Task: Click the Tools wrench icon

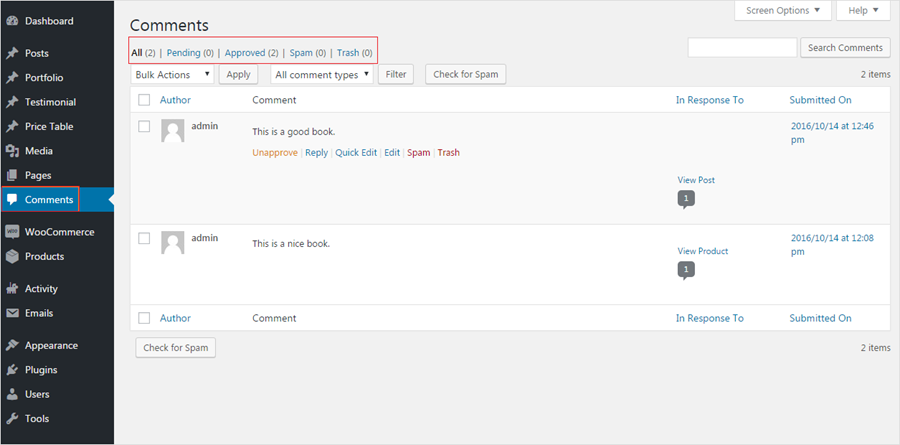Action: 11,419
